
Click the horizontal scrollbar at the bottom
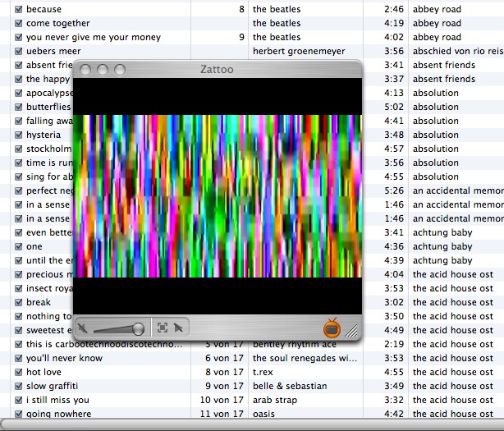246,424
